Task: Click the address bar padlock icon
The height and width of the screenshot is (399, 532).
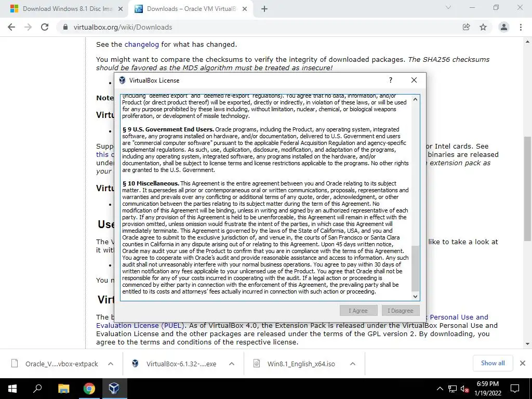Action: click(65, 27)
